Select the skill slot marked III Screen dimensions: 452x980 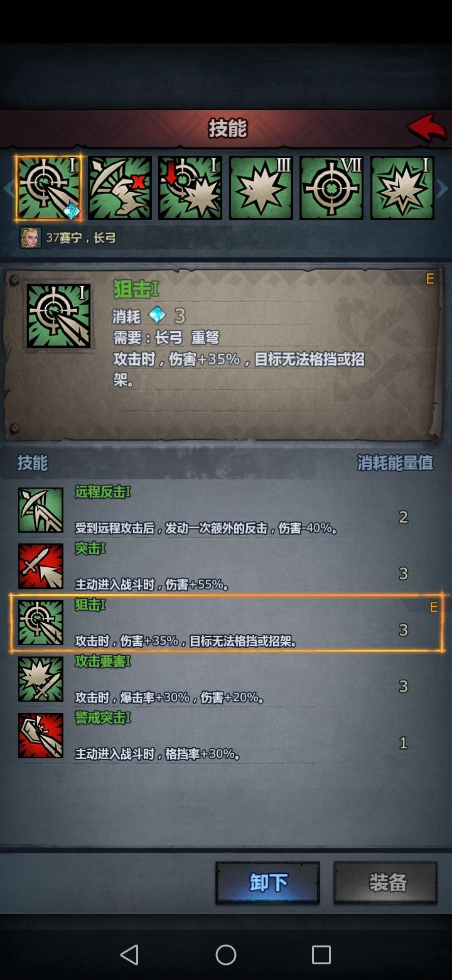click(261, 188)
